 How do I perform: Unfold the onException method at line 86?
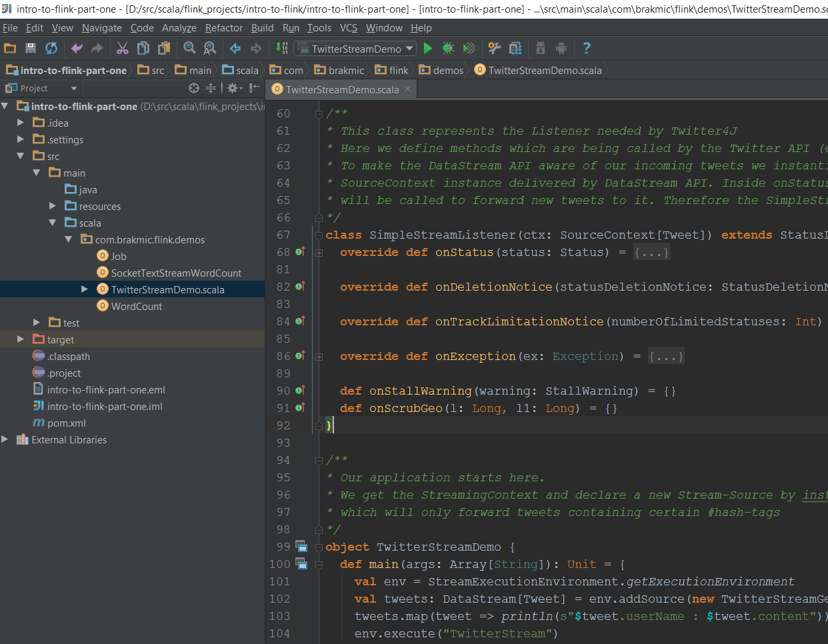click(x=319, y=356)
